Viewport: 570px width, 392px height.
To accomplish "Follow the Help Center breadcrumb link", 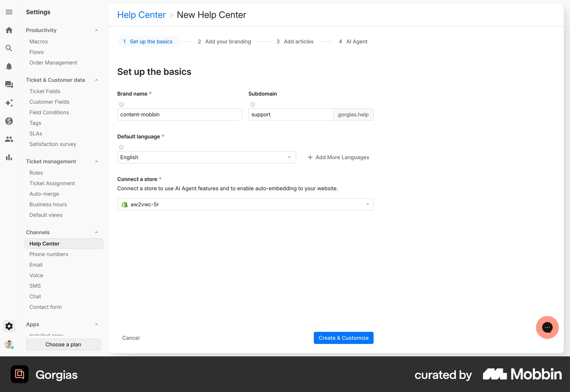I will click(x=141, y=15).
